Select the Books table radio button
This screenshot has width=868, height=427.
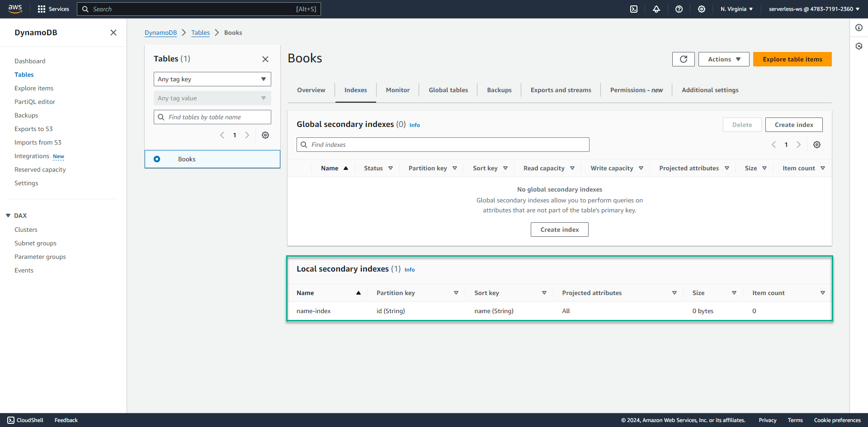157,159
